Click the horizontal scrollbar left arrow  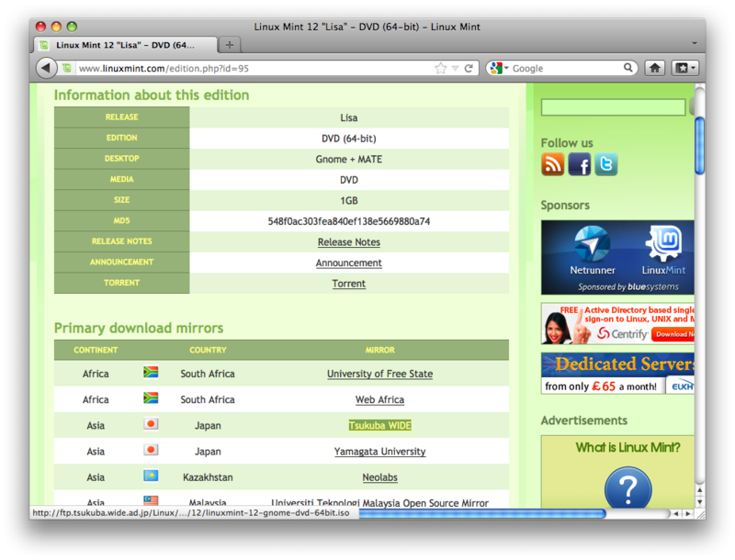pos(676,514)
